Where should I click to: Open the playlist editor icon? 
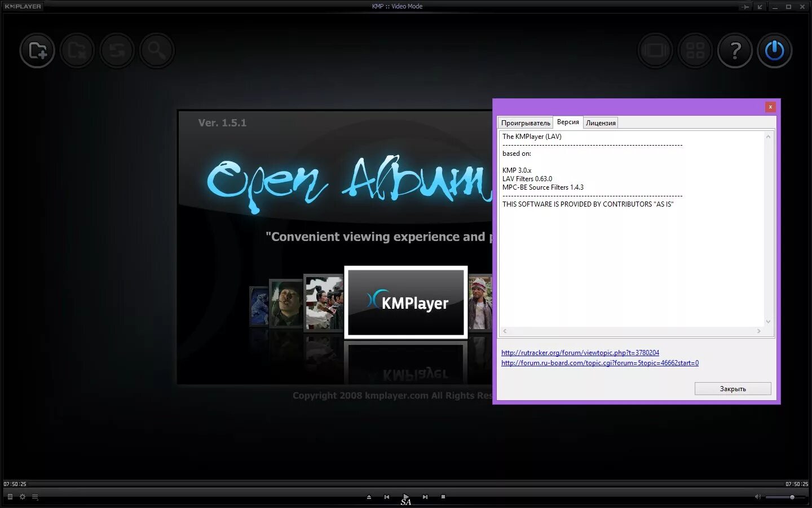click(x=35, y=497)
